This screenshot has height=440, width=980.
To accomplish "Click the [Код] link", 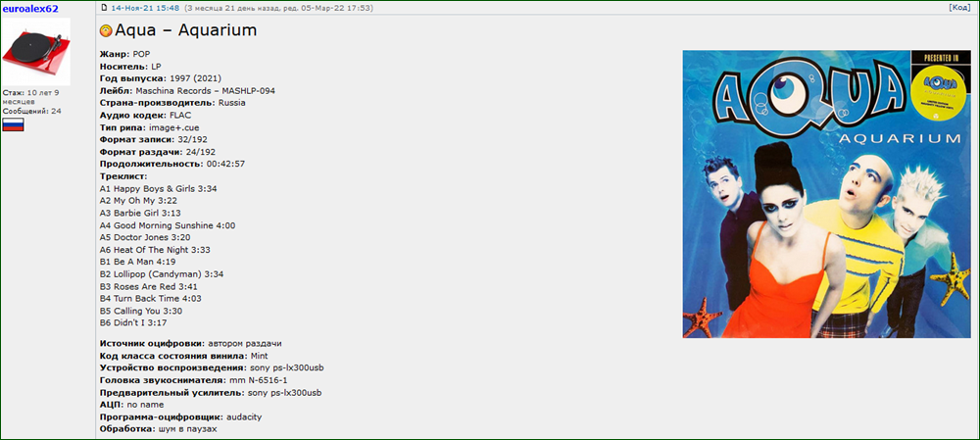I will tap(959, 8).
